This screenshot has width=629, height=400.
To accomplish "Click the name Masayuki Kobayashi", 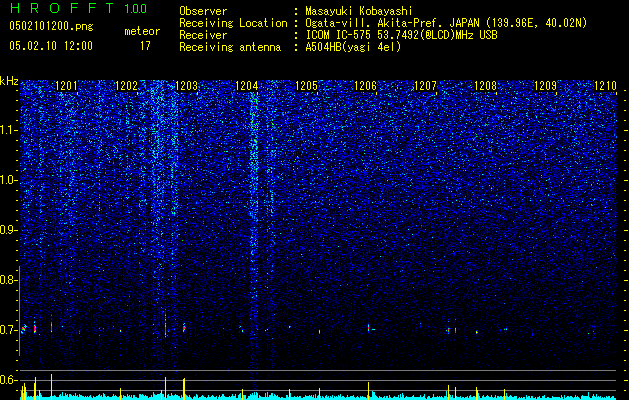I will pyautogui.click(x=359, y=11).
